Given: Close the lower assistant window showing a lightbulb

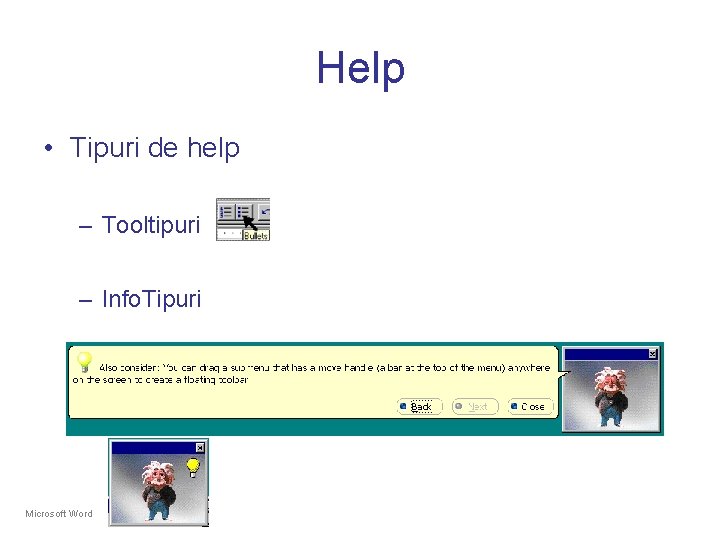Looking at the screenshot, I should (200, 447).
